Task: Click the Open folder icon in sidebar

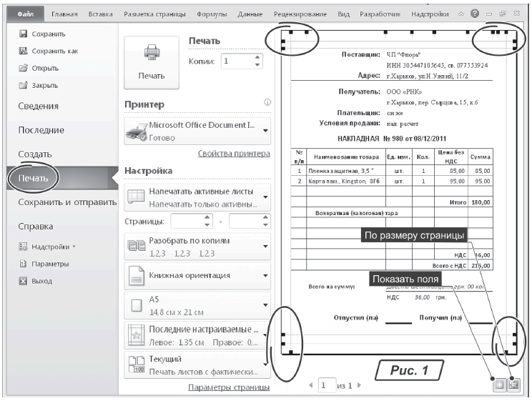Action: [x=23, y=68]
